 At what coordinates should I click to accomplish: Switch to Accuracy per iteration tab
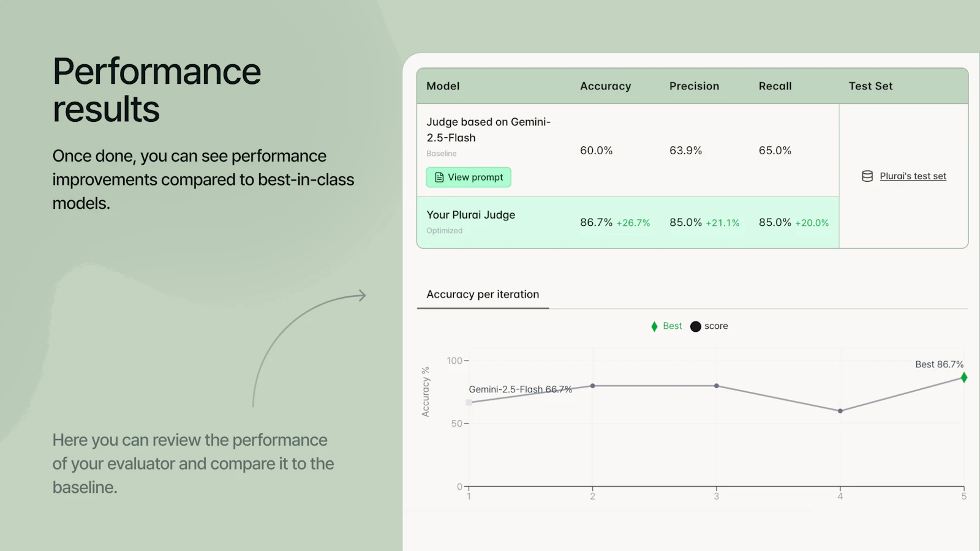click(x=483, y=294)
